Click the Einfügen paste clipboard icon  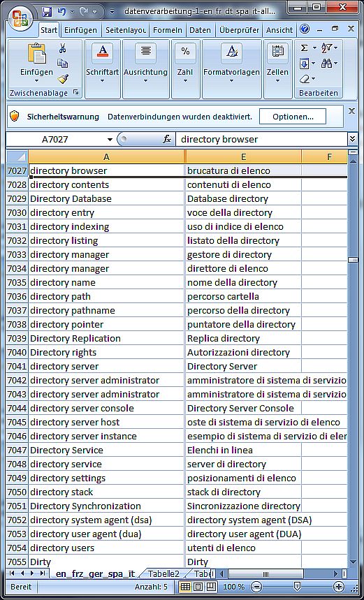[x=37, y=54]
